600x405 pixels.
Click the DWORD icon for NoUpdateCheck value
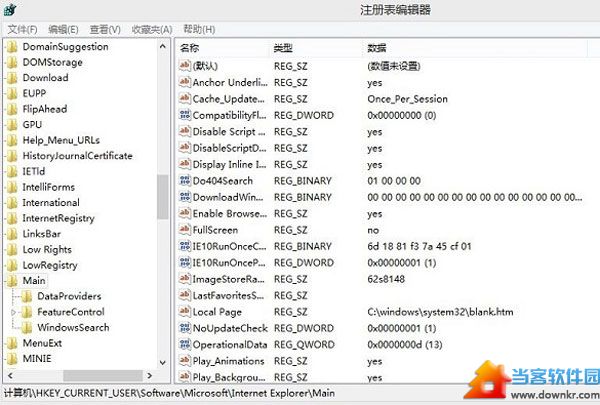coord(185,328)
